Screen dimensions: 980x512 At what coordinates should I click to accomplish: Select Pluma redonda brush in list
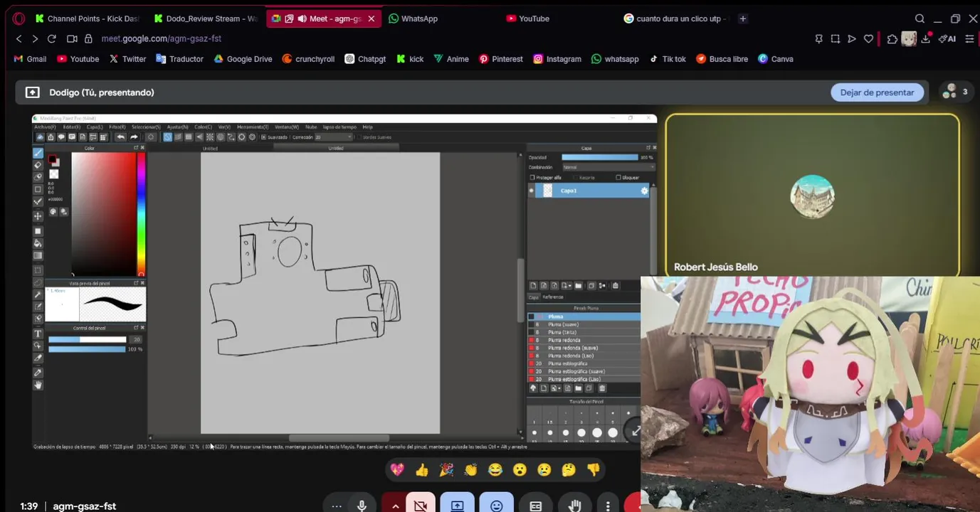tap(584, 340)
